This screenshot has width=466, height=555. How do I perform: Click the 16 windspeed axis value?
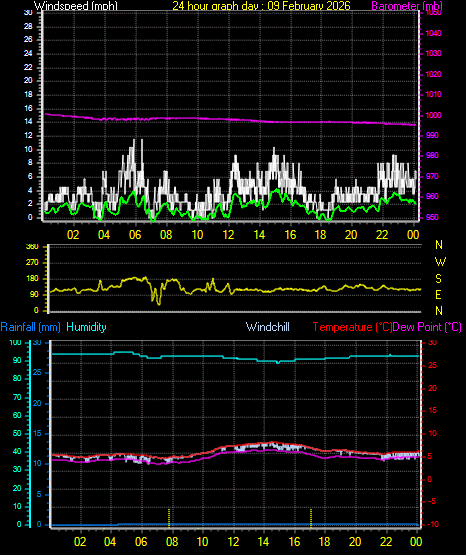click(28, 109)
